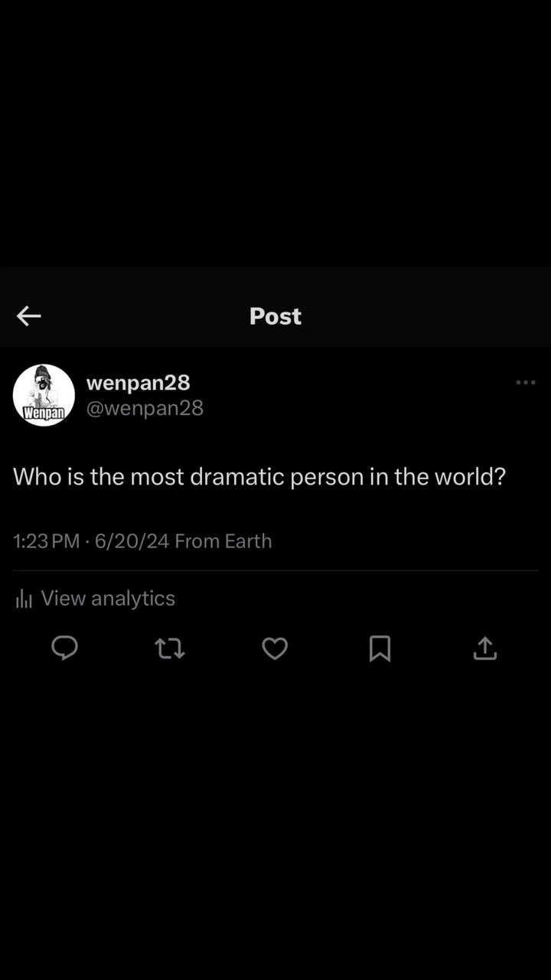Open wenpan28's profile picture
The height and width of the screenshot is (980, 551).
[x=44, y=395]
